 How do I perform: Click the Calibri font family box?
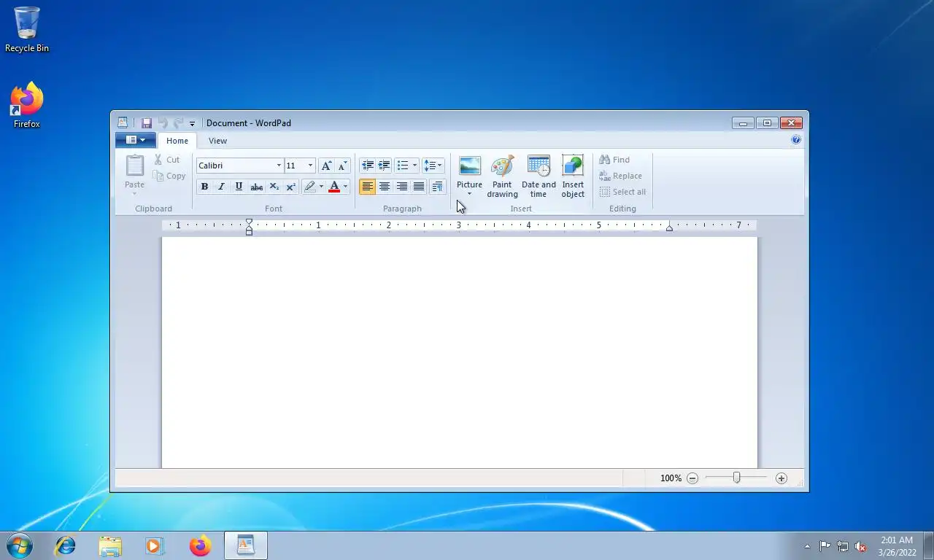[236, 166]
